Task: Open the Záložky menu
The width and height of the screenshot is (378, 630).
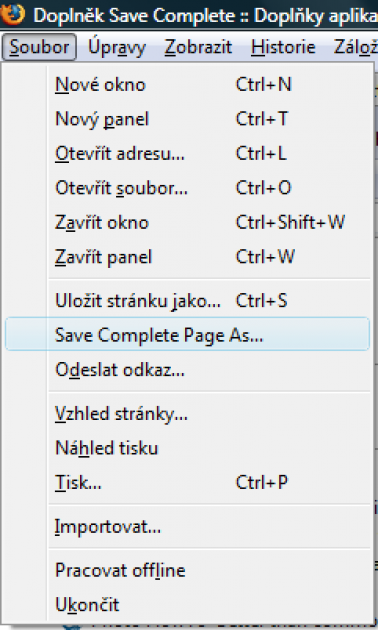Action: coord(355,47)
